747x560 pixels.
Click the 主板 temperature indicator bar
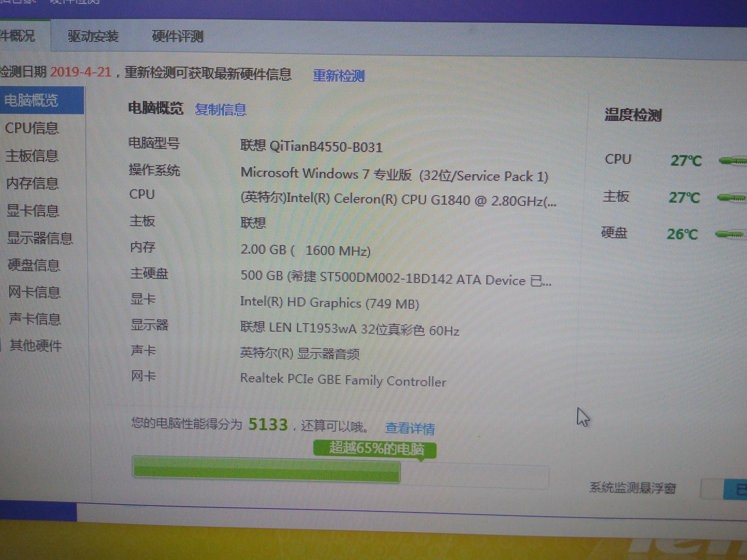point(731,197)
